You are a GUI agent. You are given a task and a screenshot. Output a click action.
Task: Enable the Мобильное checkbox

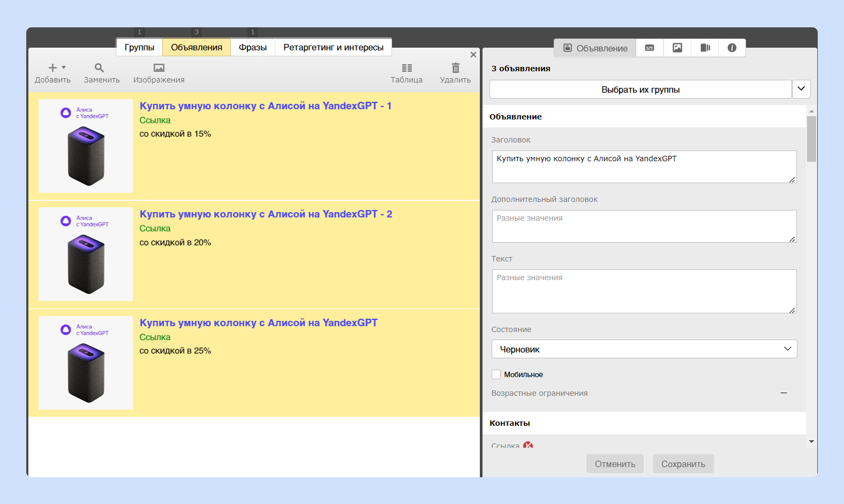tap(496, 374)
